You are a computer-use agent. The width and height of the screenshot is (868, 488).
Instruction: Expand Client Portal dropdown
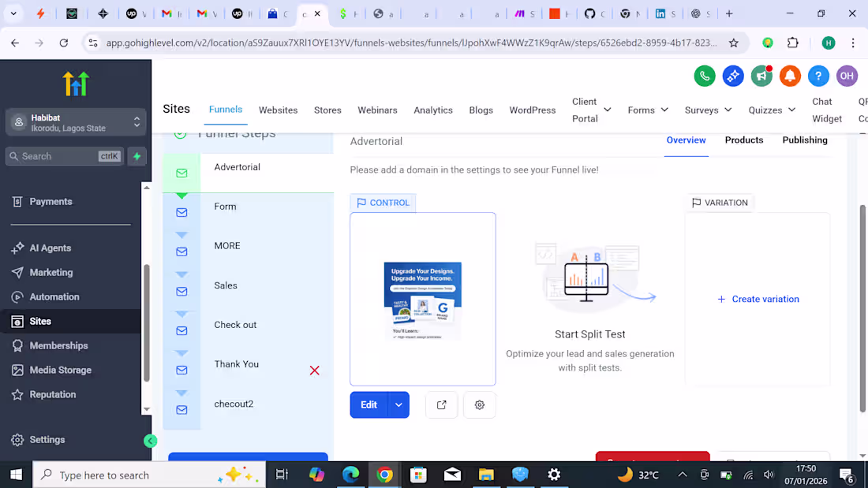pos(608,110)
